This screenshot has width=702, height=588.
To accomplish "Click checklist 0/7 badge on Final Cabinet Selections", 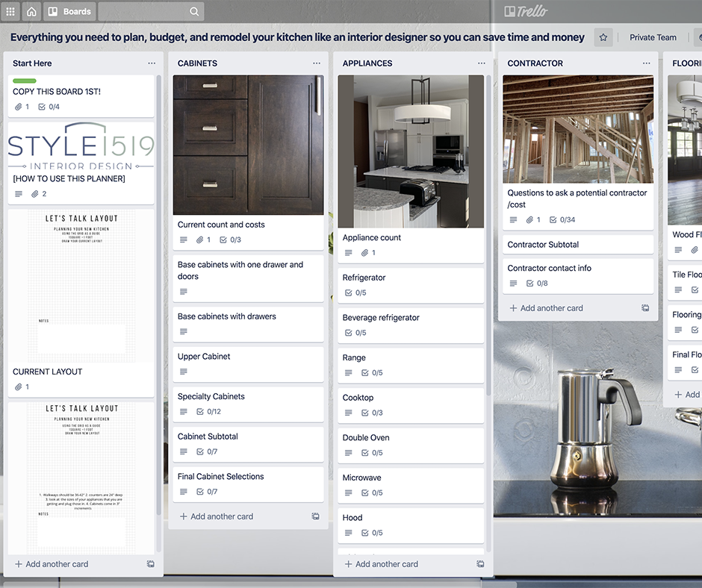I will coord(207,492).
